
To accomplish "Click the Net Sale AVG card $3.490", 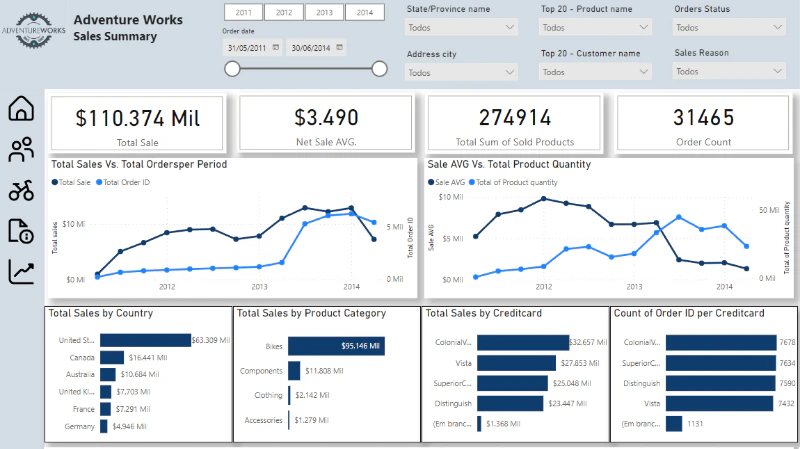I will (326, 123).
